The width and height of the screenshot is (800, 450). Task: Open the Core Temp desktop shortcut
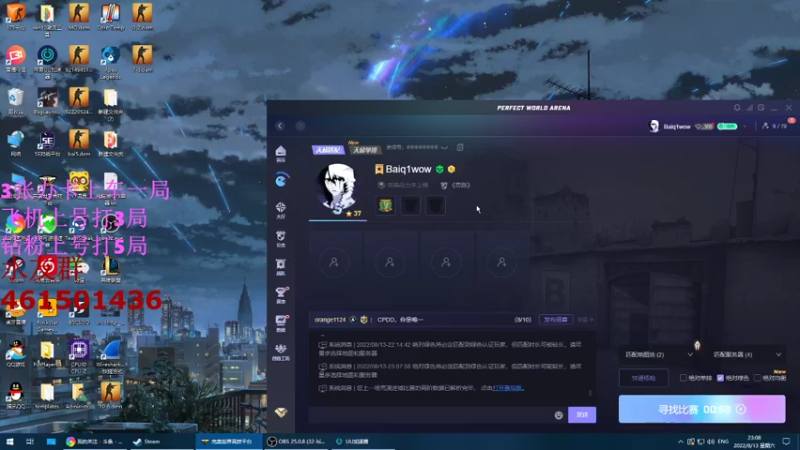point(110,17)
